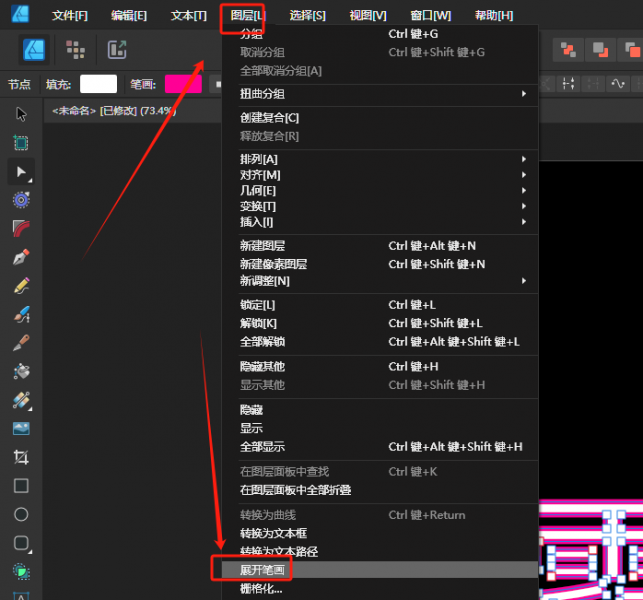Select the Rectangle tool
This screenshot has height=600, width=643.
click(21, 486)
